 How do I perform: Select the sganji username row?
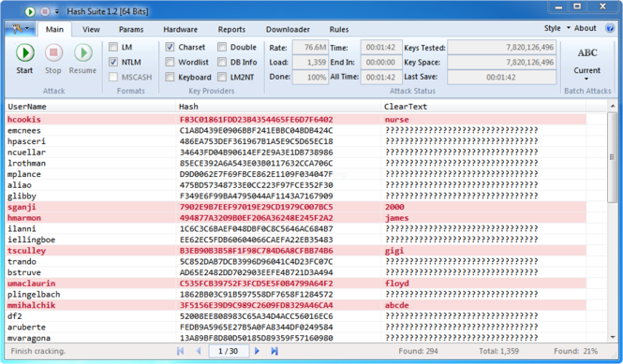(x=22, y=207)
